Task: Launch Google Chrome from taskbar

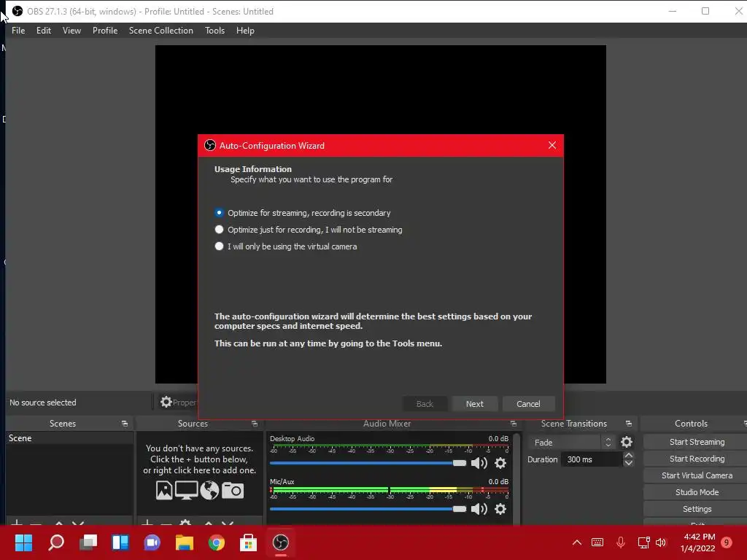Action: [216, 542]
